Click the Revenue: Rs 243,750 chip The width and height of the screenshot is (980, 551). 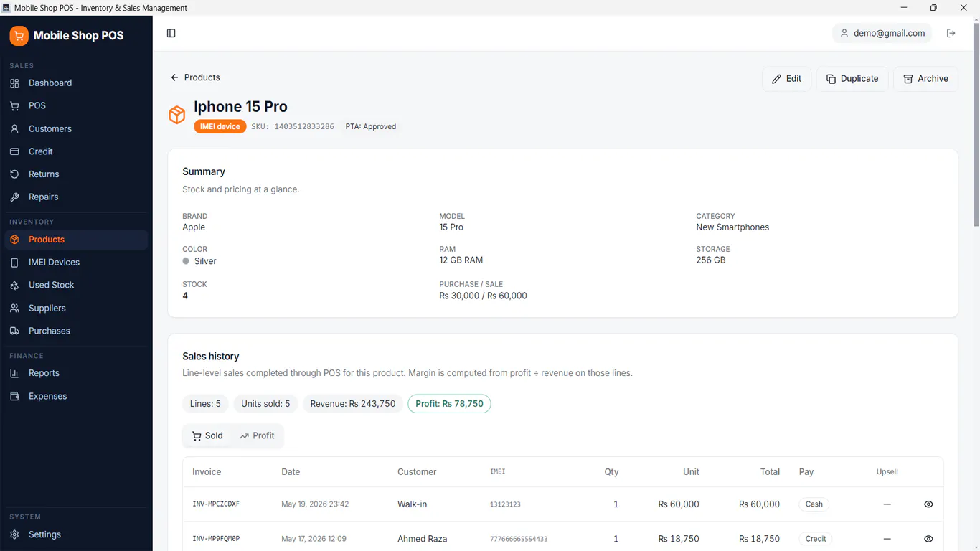coord(353,404)
